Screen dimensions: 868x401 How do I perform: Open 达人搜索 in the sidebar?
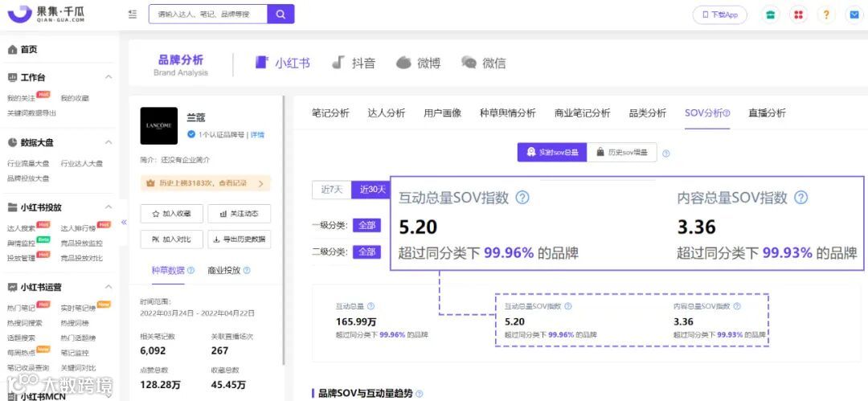pyautogui.click(x=21, y=228)
